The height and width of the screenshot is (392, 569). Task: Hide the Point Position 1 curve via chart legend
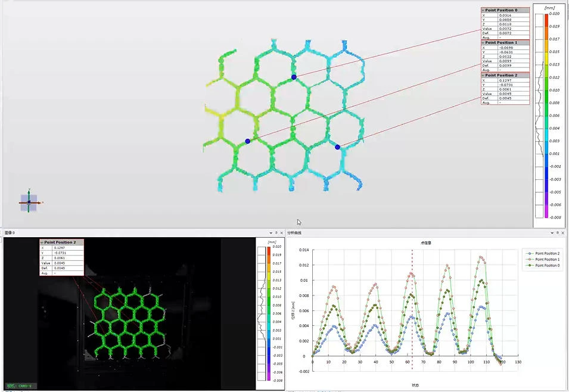(x=548, y=260)
